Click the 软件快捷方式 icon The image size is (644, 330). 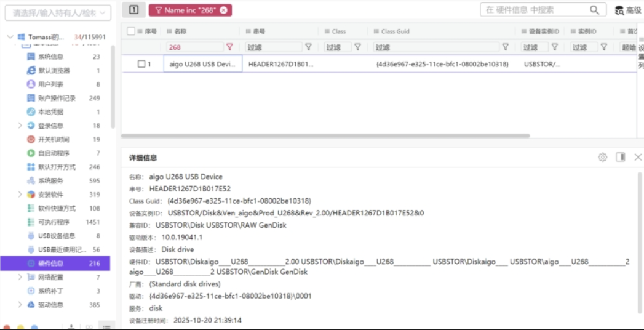point(31,208)
